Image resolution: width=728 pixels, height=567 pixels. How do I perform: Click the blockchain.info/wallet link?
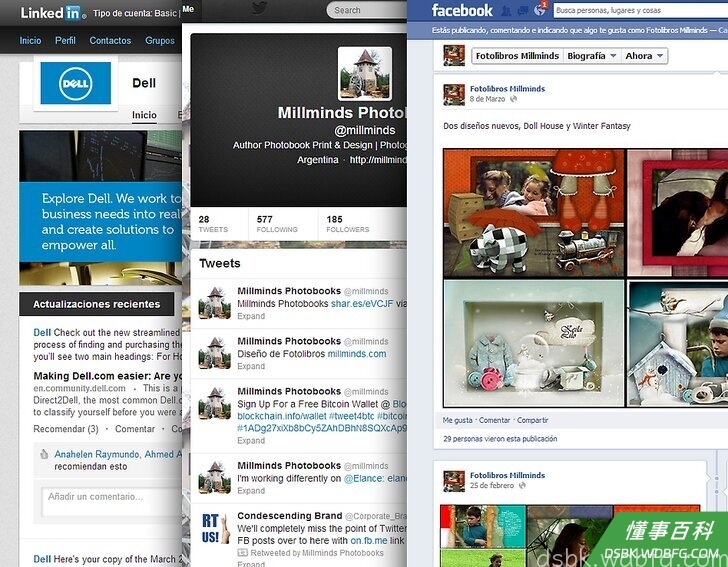tap(281, 416)
